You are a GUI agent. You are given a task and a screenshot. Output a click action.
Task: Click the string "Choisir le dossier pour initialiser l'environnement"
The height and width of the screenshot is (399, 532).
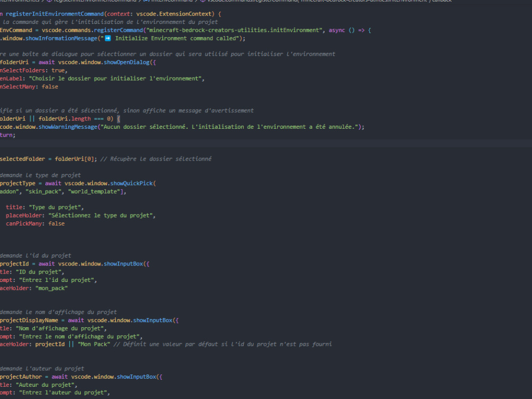point(115,79)
